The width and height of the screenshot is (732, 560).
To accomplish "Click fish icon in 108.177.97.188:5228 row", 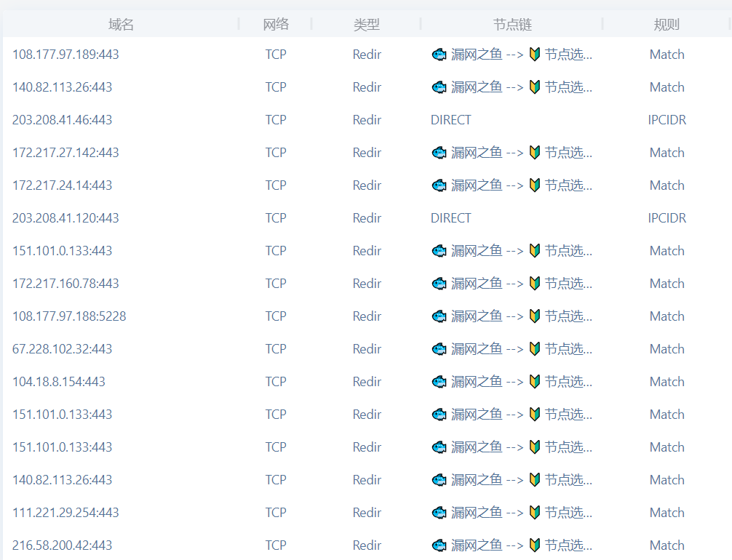I will 439,316.
